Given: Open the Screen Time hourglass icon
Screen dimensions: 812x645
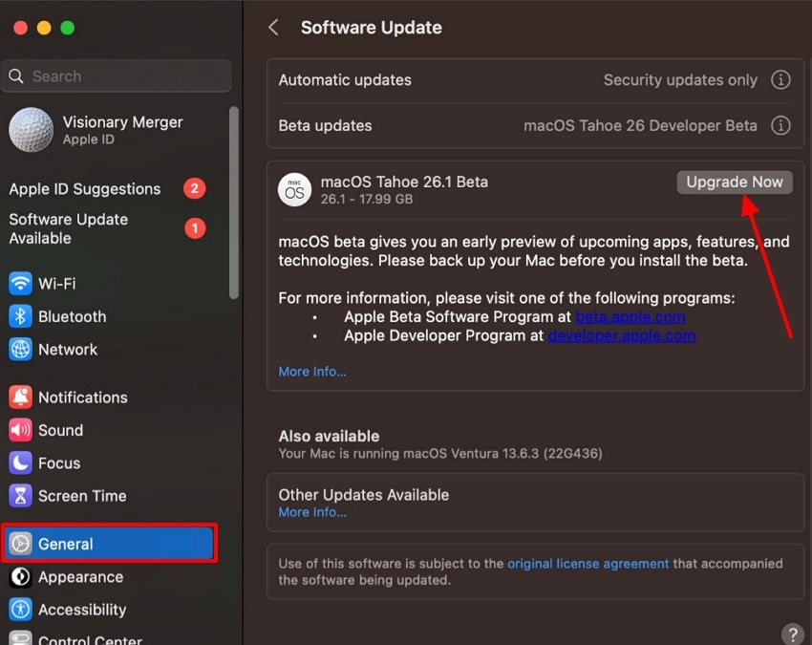Looking at the screenshot, I should 20,496.
